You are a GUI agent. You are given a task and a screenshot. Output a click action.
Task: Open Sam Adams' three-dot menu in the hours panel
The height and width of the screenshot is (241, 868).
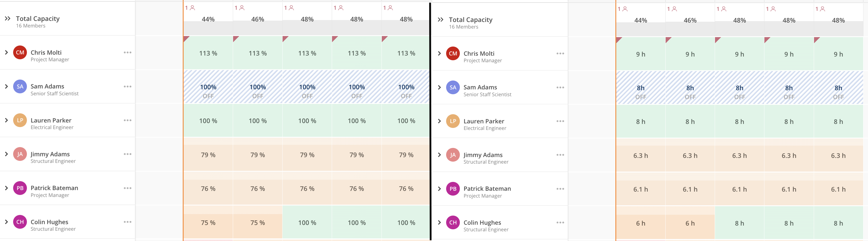click(560, 88)
